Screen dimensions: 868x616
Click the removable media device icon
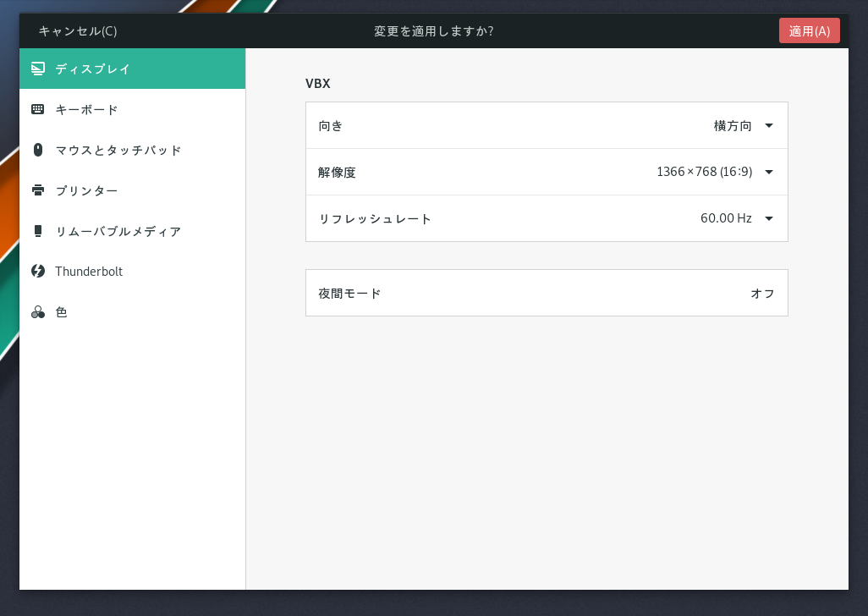click(x=37, y=231)
